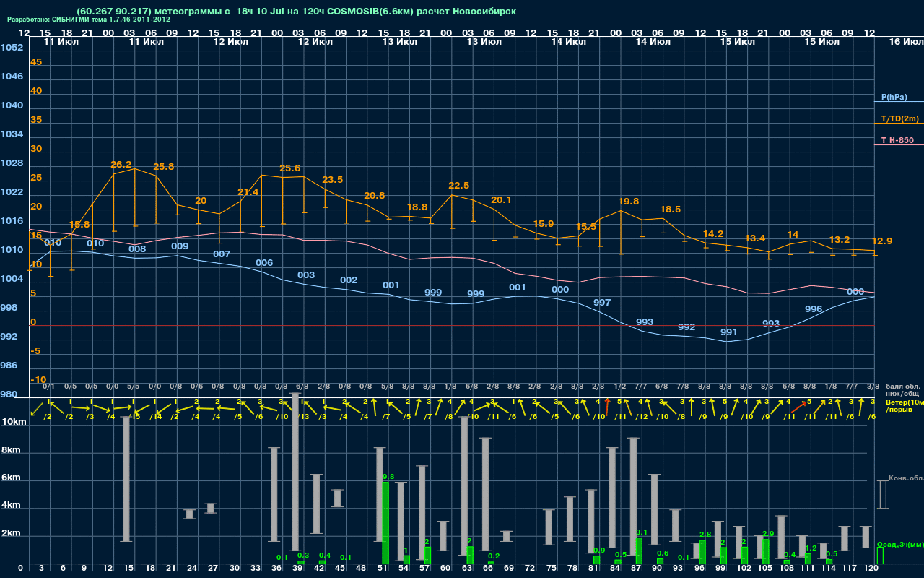Pick the peak temperature value 26.2
This screenshot has height=578, width=924.
point(121,165)
